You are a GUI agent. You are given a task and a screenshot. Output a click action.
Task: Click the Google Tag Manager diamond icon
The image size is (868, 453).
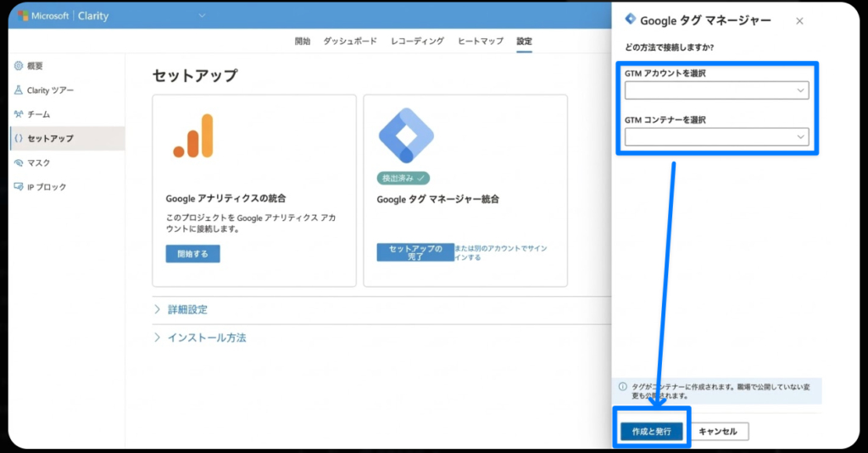[x=405, y=135]
